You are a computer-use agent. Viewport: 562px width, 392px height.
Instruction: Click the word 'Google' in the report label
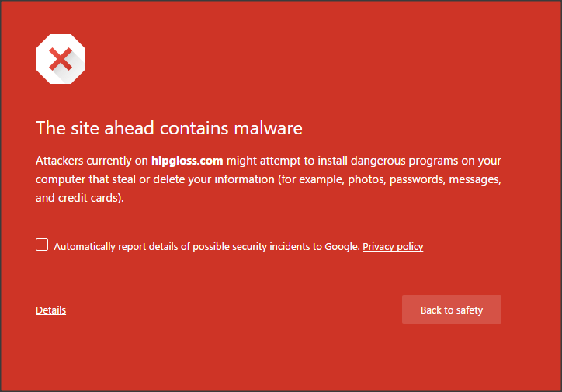(x=342, y=247)
